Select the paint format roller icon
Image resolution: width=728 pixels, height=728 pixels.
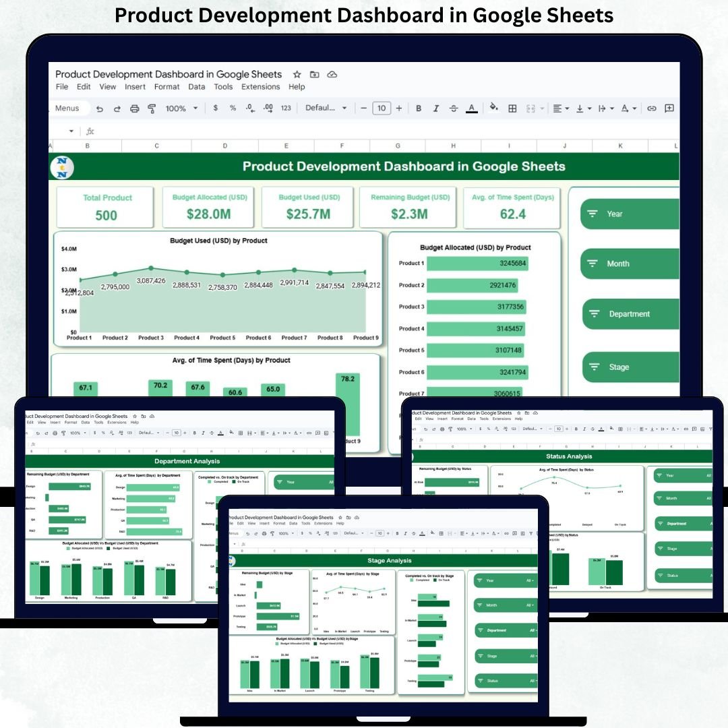click(x=152, y=109)
